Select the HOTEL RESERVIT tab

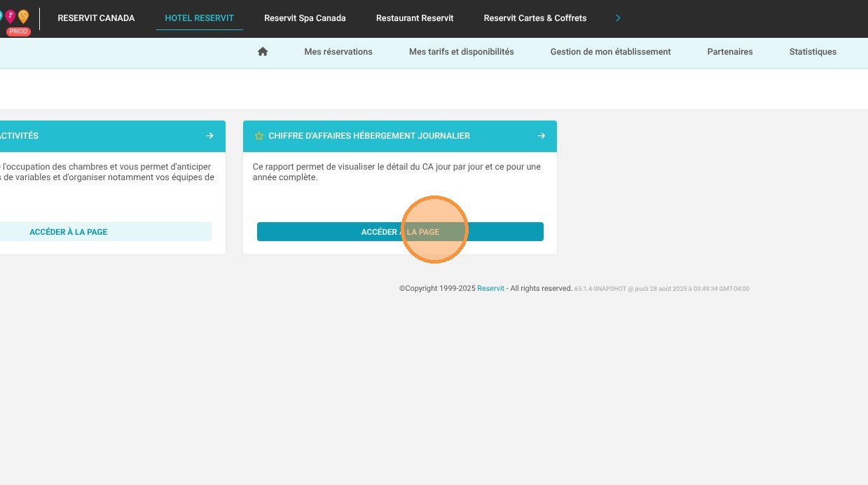200,18
